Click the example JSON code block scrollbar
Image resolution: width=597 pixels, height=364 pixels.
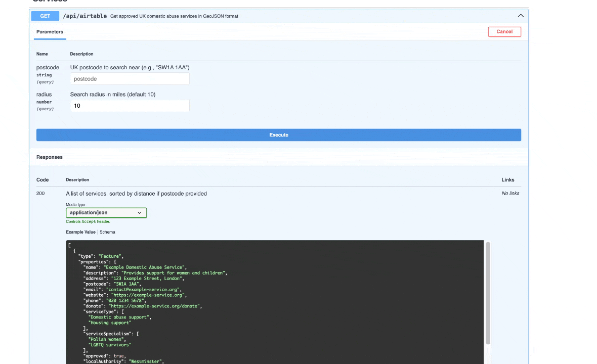coord(488,293)
